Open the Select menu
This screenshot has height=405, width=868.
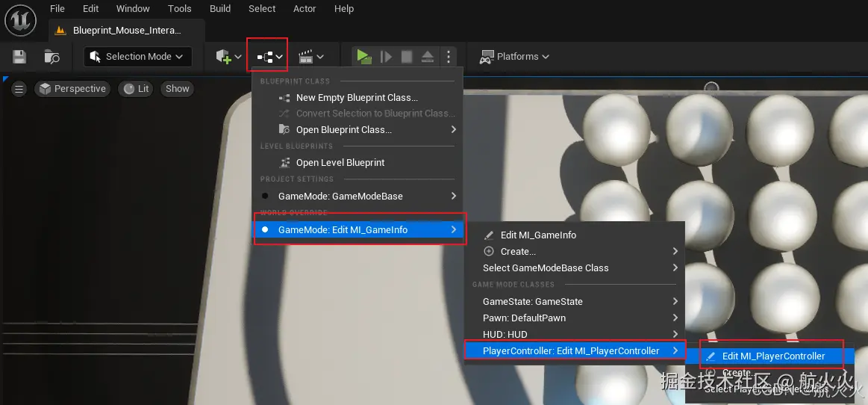[262, 9]
